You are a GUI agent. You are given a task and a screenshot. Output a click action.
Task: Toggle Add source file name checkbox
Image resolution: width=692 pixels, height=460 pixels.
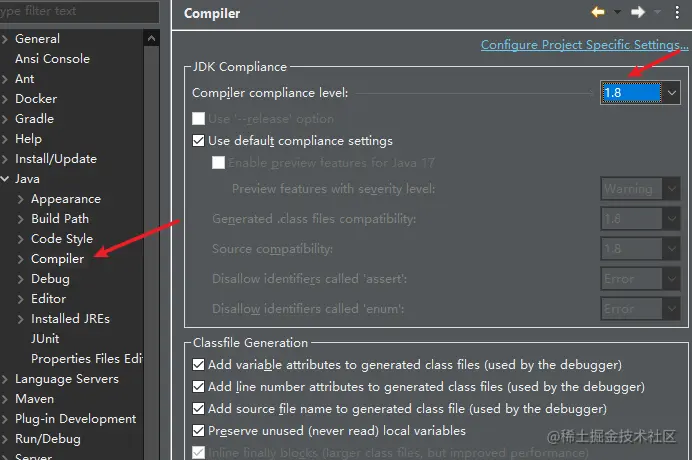pos(199,409)
